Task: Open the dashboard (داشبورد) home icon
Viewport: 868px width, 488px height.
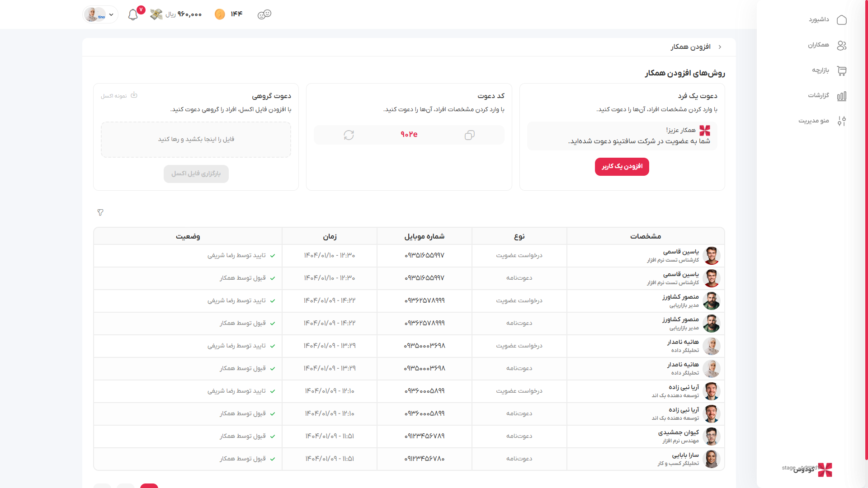Action: pyautogui.click(x=841, y=20)
